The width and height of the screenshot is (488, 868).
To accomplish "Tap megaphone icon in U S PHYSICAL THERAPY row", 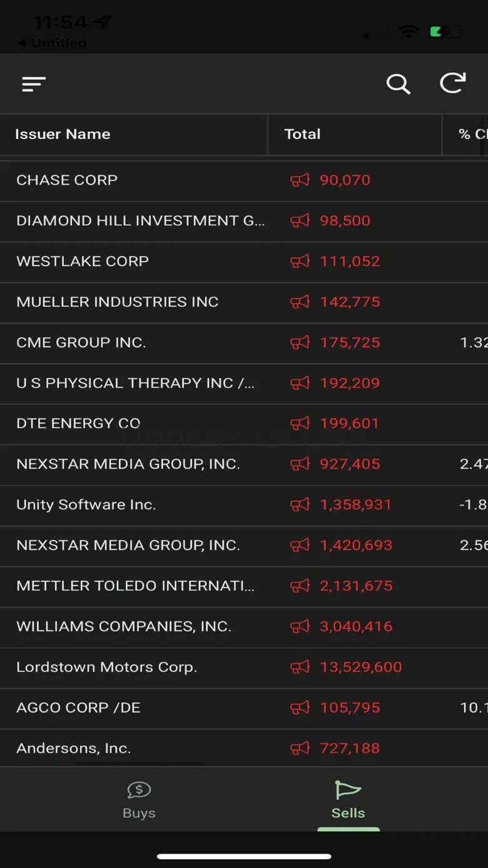I will click(300, 383).
